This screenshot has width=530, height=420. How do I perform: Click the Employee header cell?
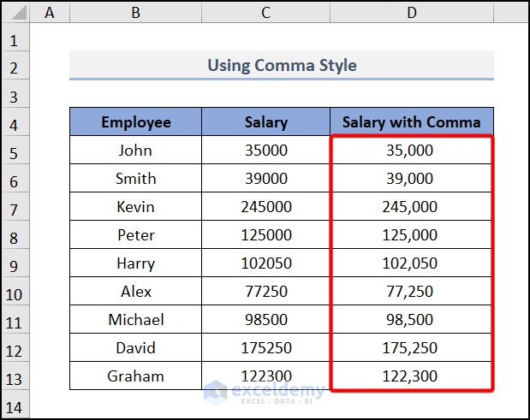tap(135, 122)
